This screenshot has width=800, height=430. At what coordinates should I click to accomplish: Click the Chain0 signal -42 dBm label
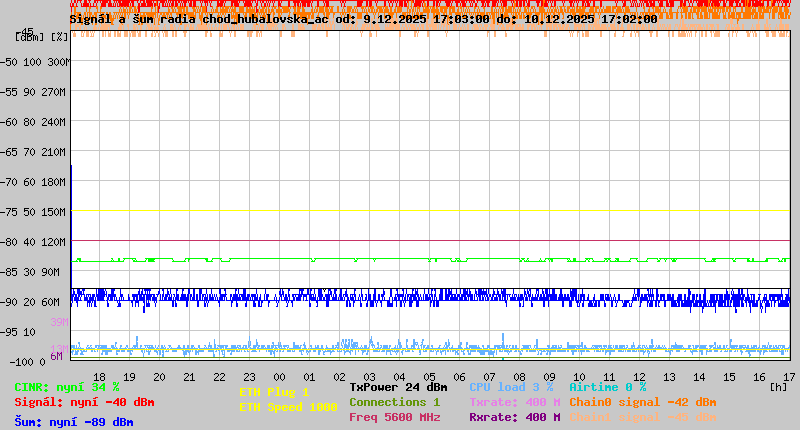(642, 402)
